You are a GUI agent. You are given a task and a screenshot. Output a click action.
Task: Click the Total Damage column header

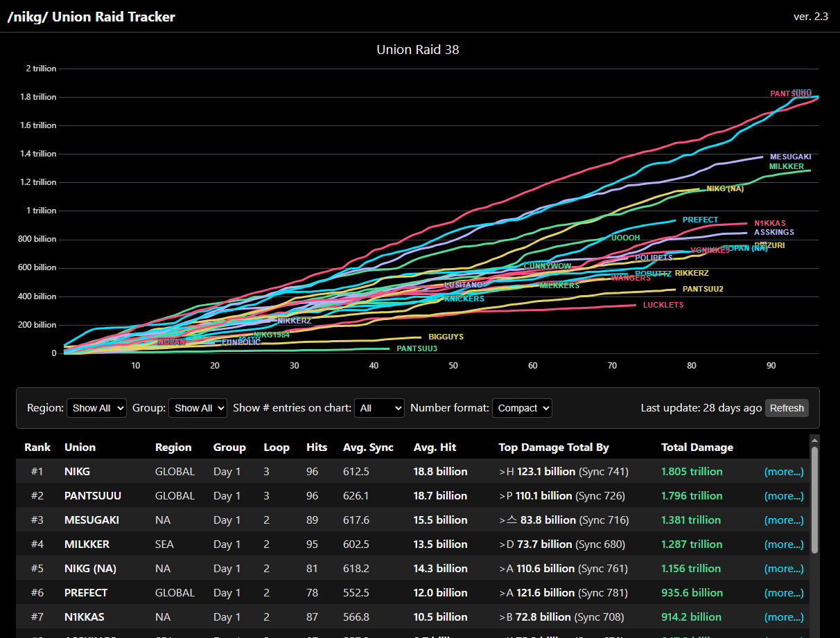(697, 448)
